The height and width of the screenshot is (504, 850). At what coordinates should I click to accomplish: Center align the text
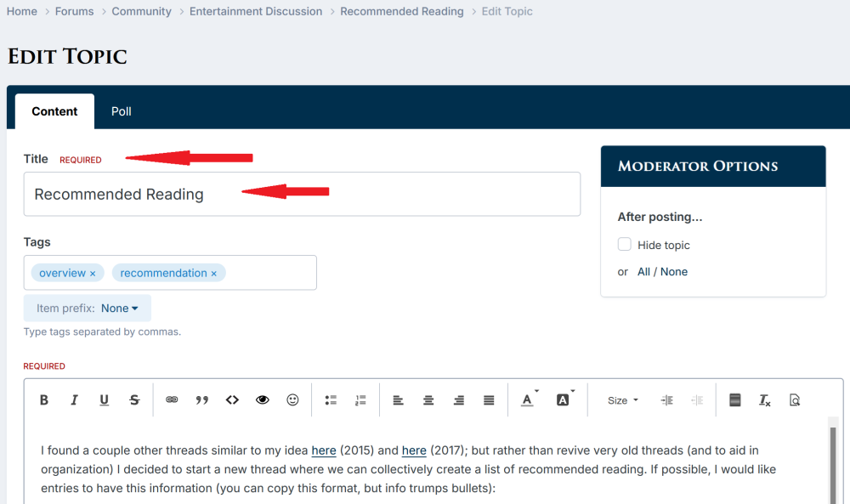428,400
